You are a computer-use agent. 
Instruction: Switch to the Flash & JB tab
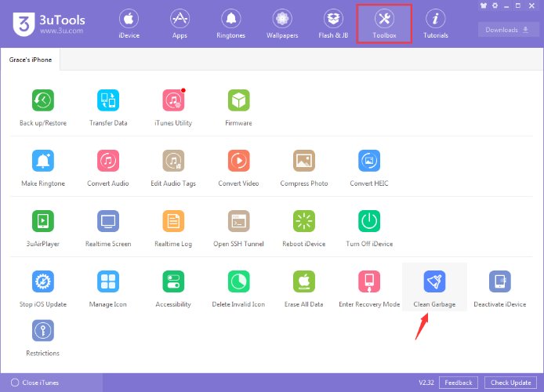(335, 24)
